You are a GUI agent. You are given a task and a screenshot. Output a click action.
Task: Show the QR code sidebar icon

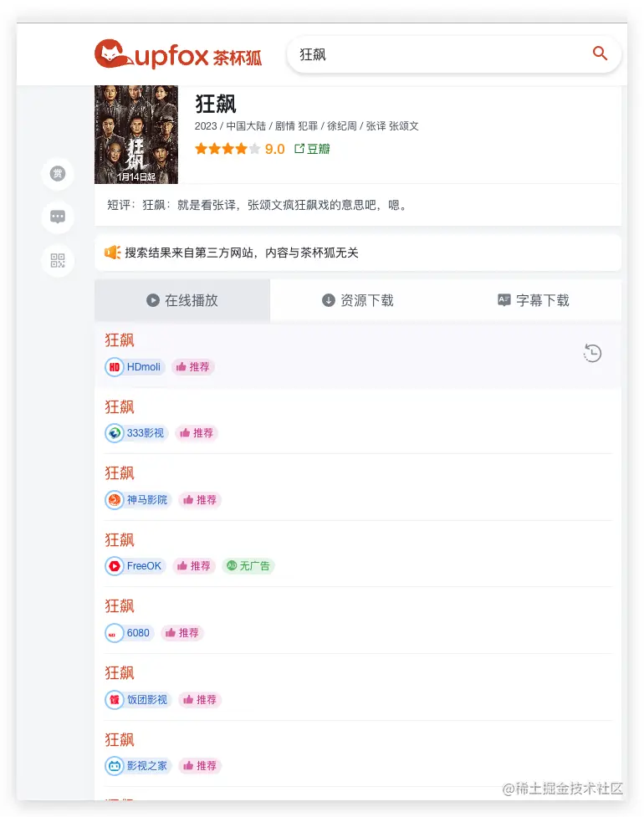point(58,261)
